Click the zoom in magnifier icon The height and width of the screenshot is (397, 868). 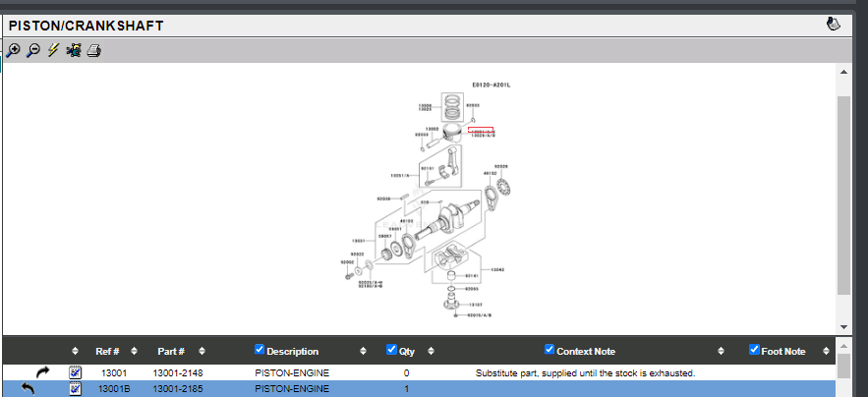click(13, 51)
